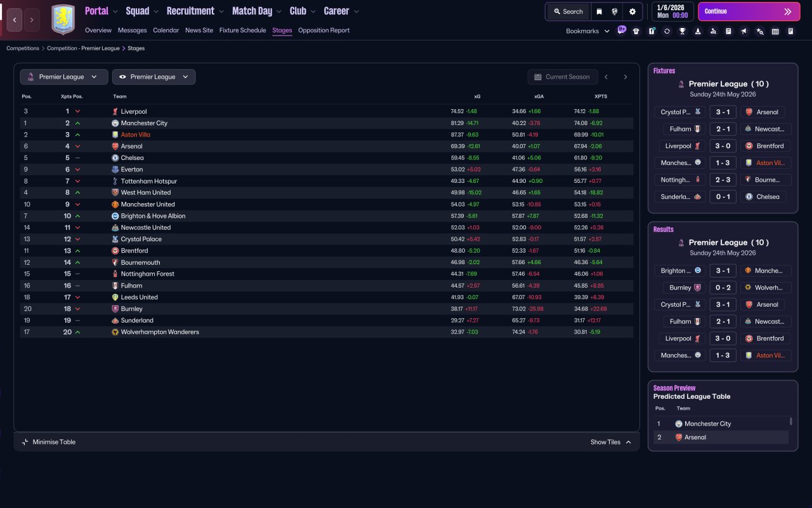Switch to the Overview tab
This screenshot has width=812, height=508.
[98, 30]
